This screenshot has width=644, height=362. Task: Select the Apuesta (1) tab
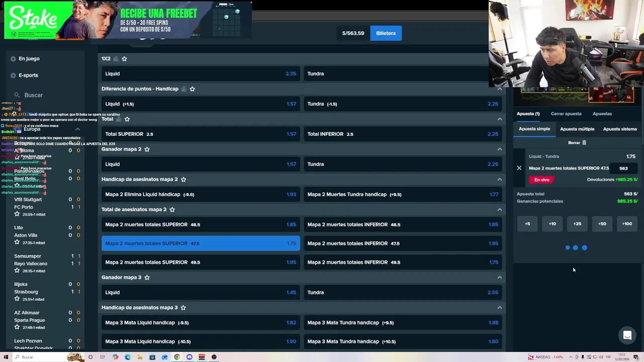(x=528, y=114)
